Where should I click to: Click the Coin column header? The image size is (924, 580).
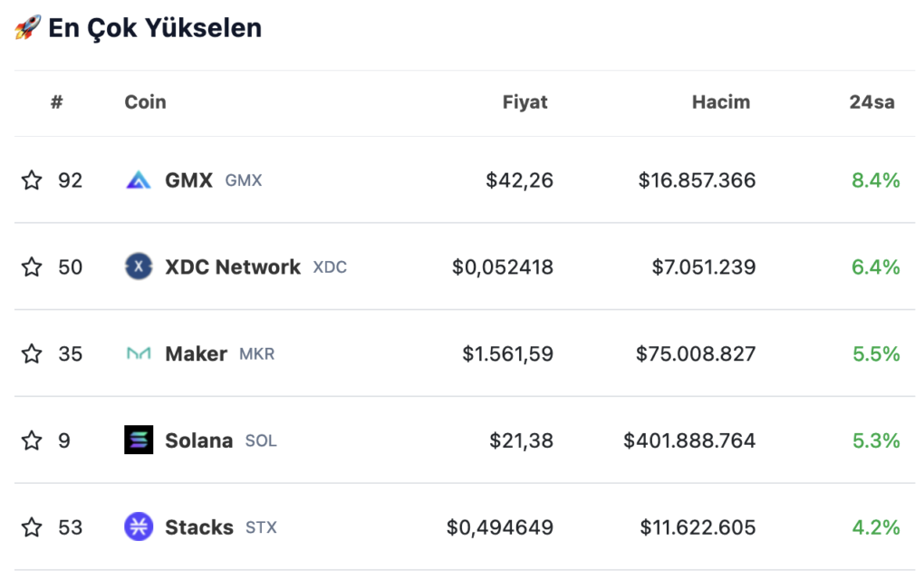(145, 102)
